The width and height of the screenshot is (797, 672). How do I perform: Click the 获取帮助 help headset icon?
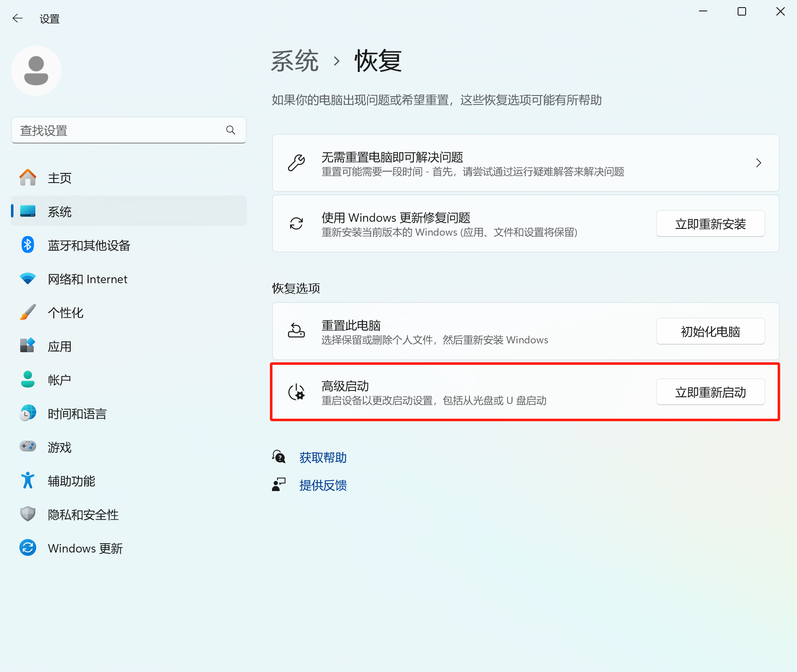point(279,457)
